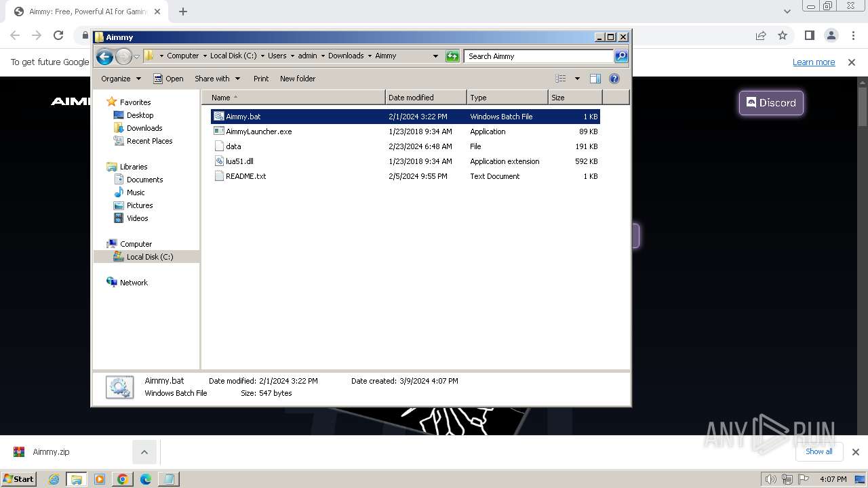Open new Chrome tab with plus
Image resolution: width=868 pixels, height=488 pixels.
point(183,12)
